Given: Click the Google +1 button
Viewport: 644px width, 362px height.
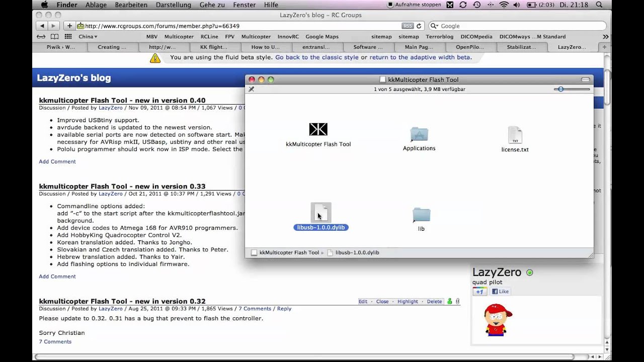Looking at the screenshot, I should (479, 292).
